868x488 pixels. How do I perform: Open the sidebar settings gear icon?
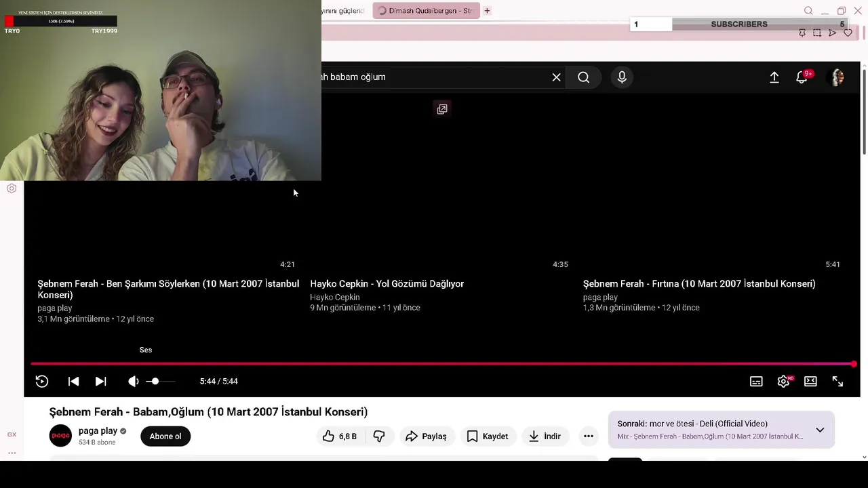[12, 188]
